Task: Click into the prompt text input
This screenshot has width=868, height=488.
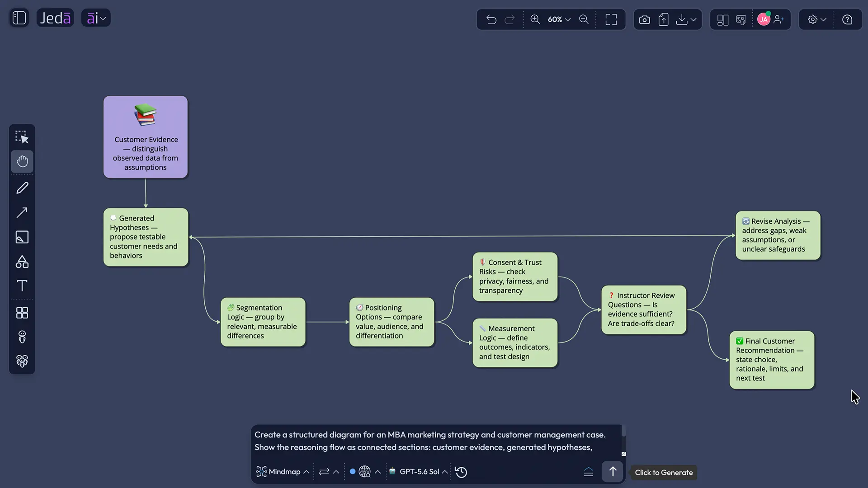Action: coord(436,441)
